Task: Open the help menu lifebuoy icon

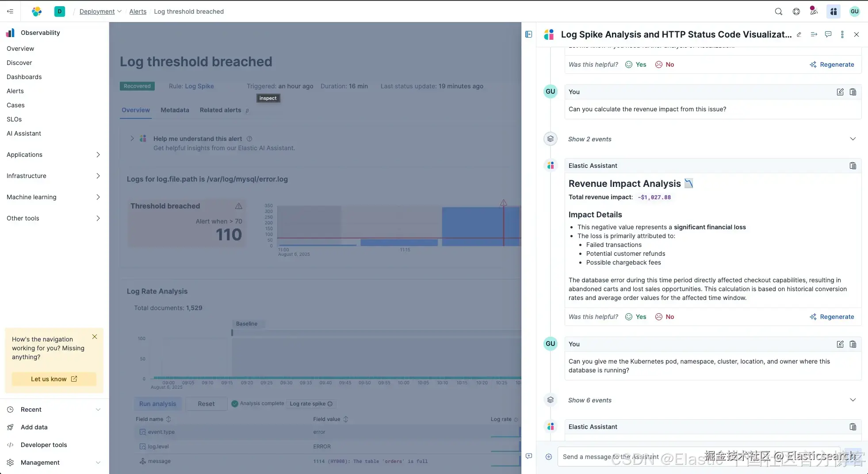Action: pyautogui.click(x=796, y=11)
